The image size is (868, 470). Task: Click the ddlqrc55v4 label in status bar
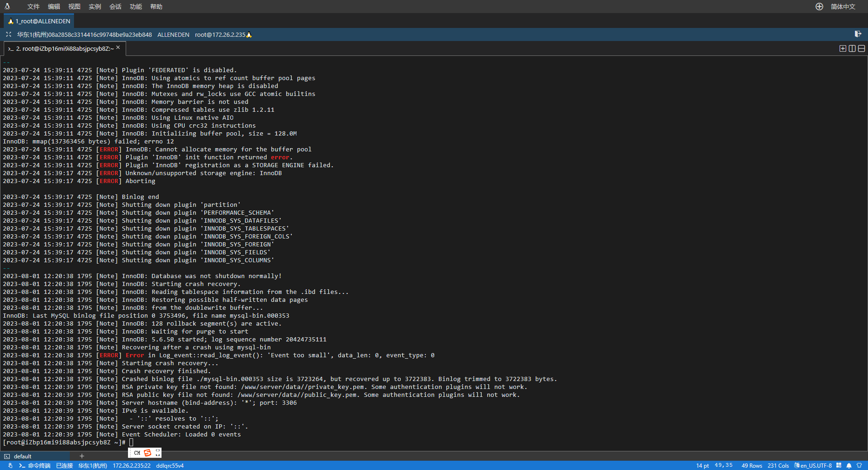click(x=170, y=465)
